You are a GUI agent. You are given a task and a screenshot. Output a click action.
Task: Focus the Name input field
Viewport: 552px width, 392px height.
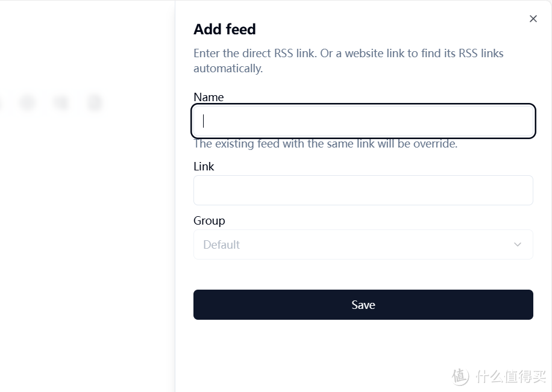tap(363, 121)
